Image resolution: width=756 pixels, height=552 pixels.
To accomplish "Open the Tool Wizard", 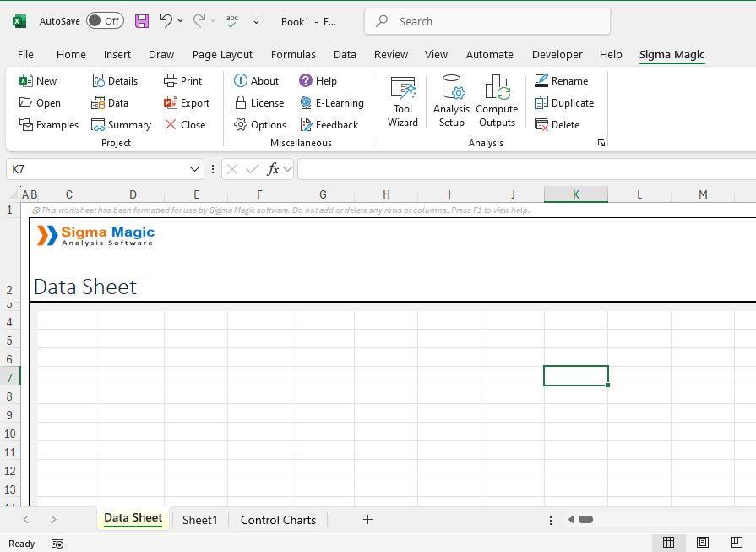I will [x=403, y=101].
